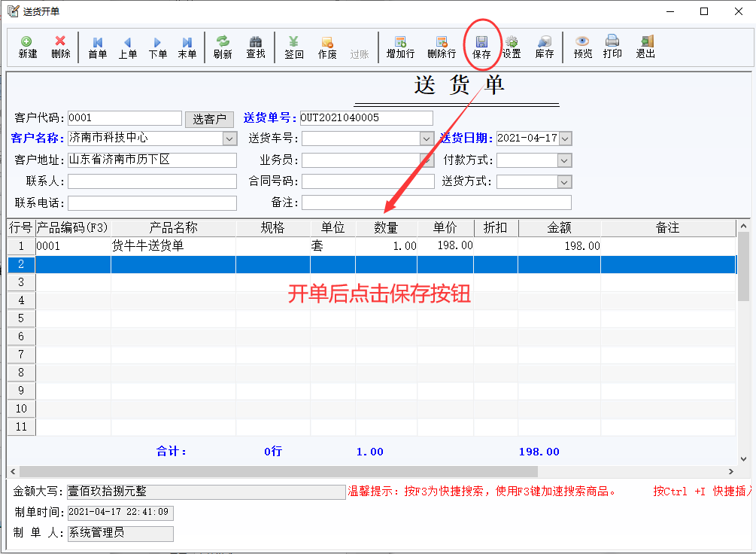
Task: Expand the 送货方式 dropdown
Action: [x=564, y=181]
